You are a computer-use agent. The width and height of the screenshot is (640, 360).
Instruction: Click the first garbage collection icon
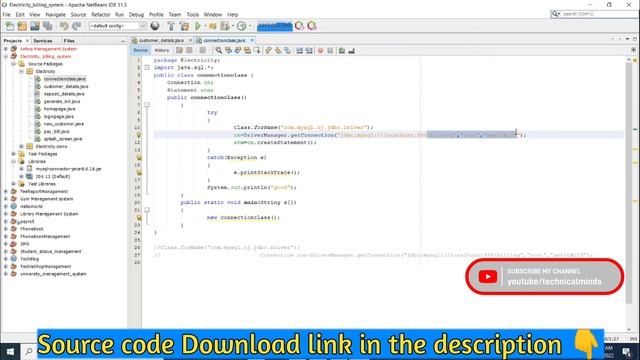[299, 26]
